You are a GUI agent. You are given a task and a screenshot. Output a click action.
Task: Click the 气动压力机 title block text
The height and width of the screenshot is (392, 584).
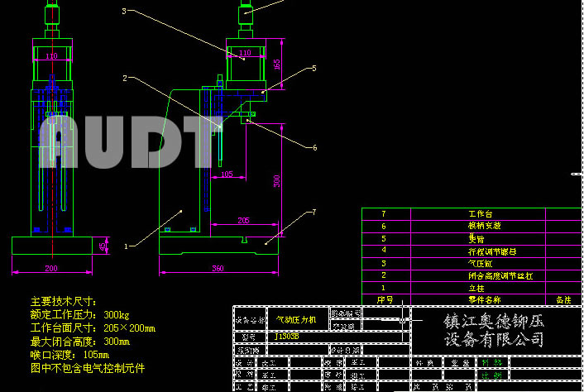(x=294, y=318)
